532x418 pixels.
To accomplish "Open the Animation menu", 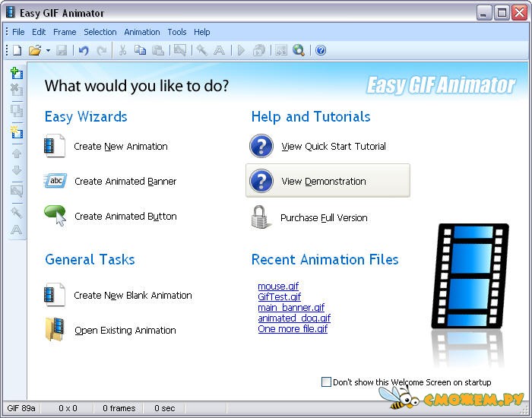I will point(142,32).
